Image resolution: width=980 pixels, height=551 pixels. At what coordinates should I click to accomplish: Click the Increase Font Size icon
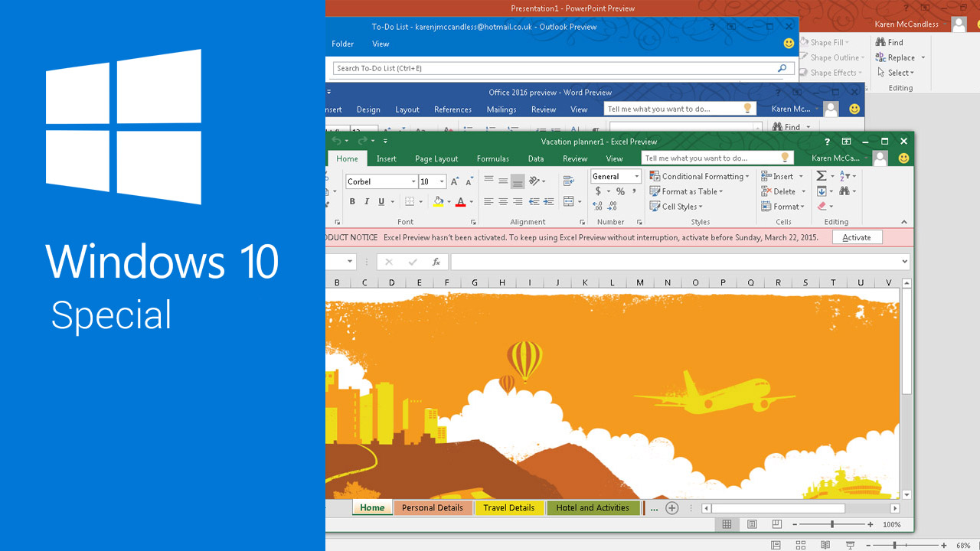(x=455, y=181)
